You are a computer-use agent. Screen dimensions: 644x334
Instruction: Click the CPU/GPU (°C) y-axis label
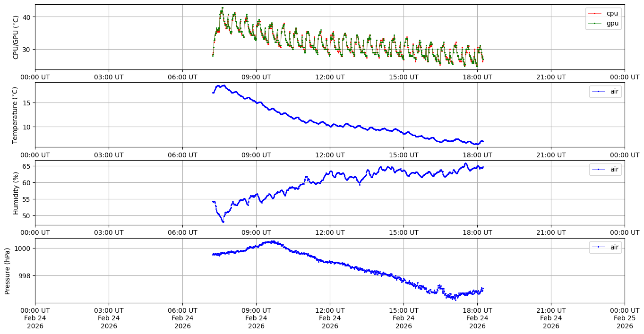tap(16, 37)
